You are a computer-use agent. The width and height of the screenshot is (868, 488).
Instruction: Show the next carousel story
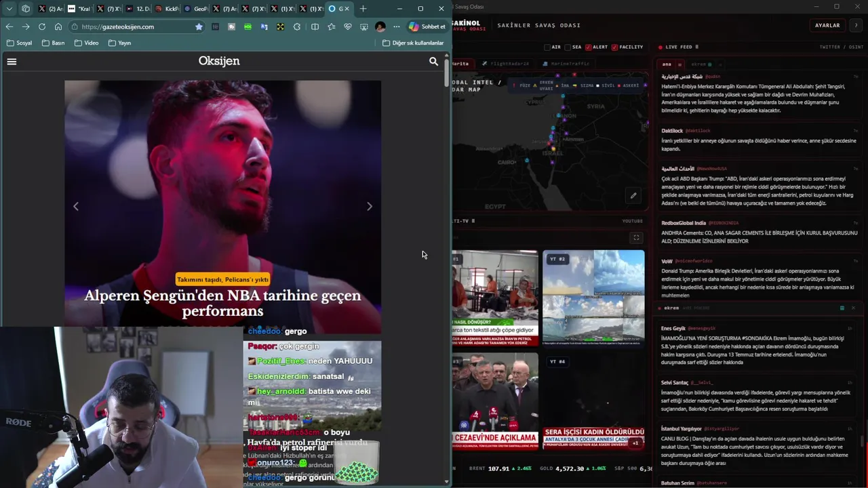point(370,206)
